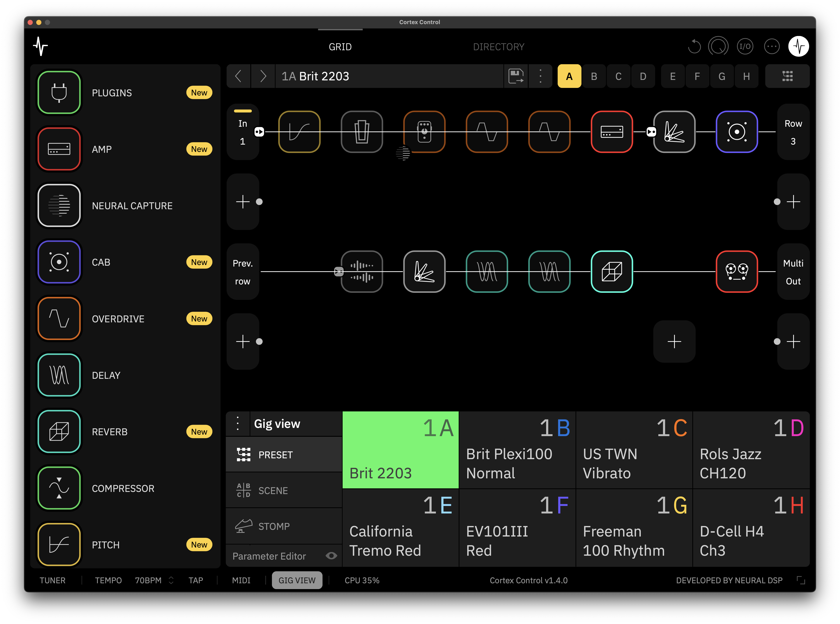Click the wah pedal block in row one
The width and height of the screenshot is (840, 624).
362,132
